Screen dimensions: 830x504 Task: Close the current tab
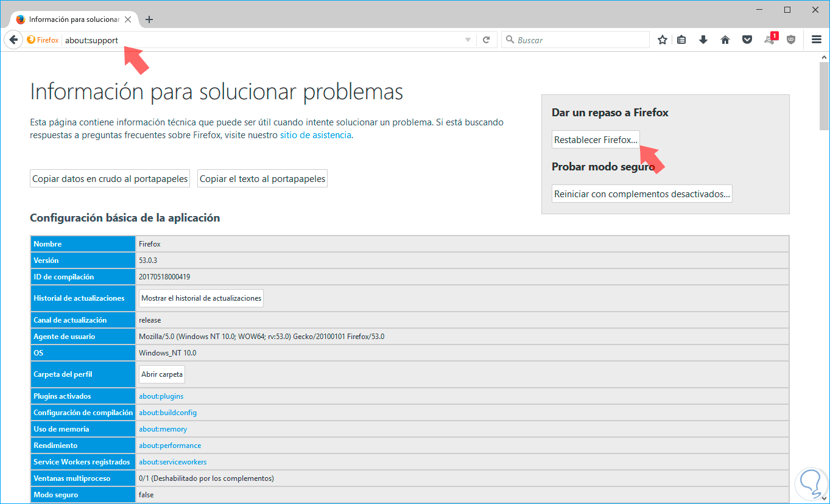point(129,19)
